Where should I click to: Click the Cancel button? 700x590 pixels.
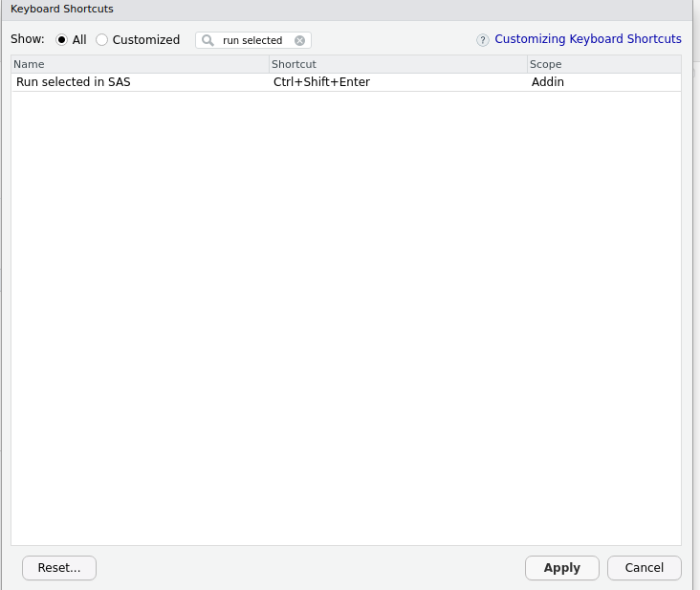pyautogui.click(x=644, y=568)
